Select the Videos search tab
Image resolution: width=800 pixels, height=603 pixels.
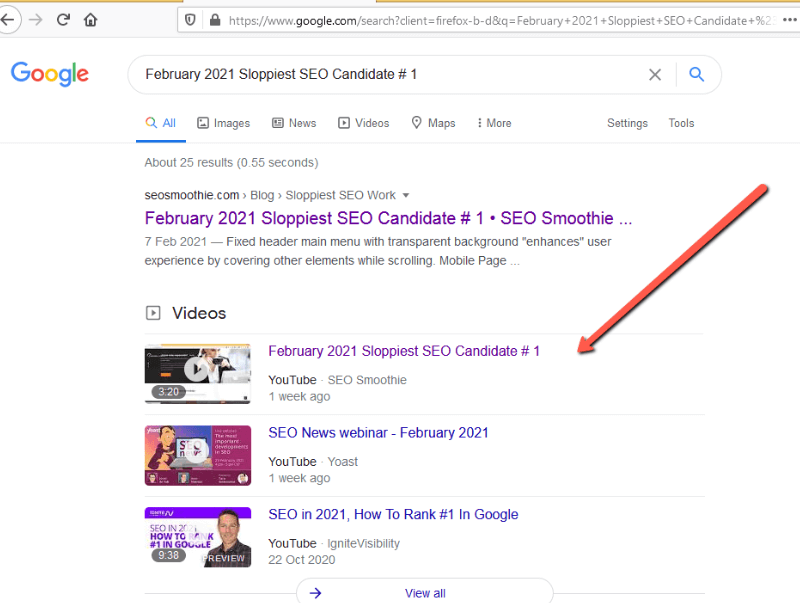coord(363,123)
